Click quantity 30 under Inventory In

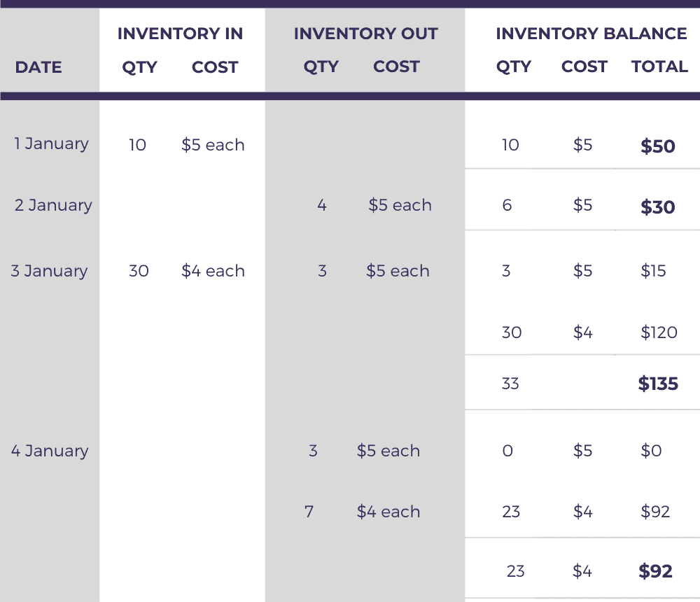[x=139, y=271]
